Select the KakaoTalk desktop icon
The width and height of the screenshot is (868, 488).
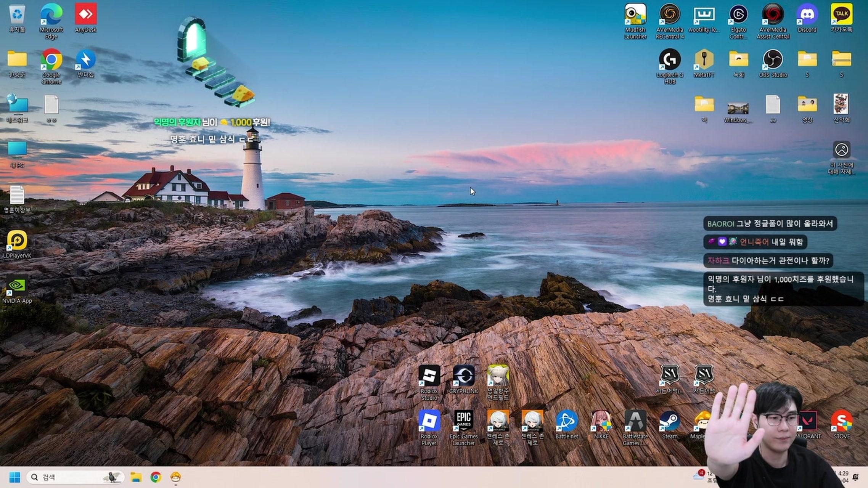[x=841, y=15]
